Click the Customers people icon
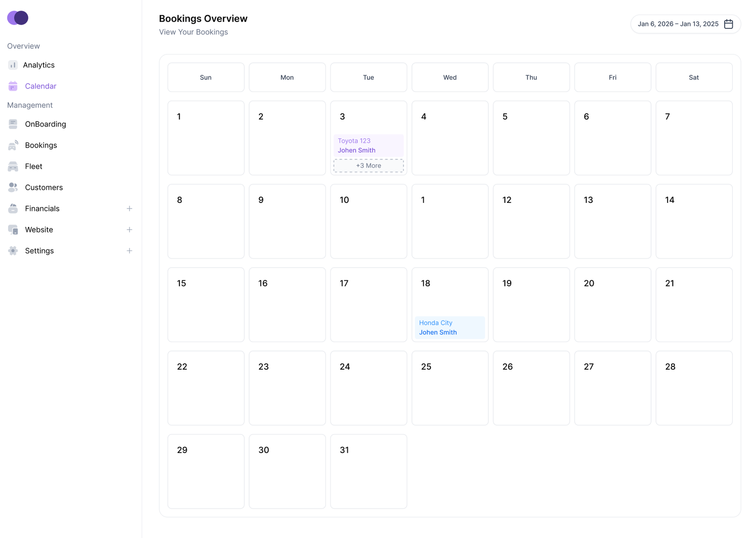 point(13,187)
